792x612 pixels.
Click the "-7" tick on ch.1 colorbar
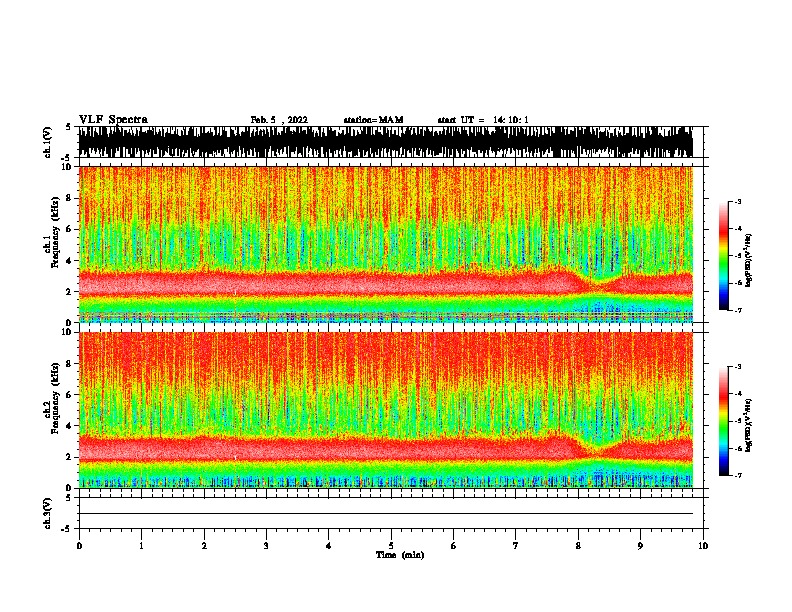[737, 310]
